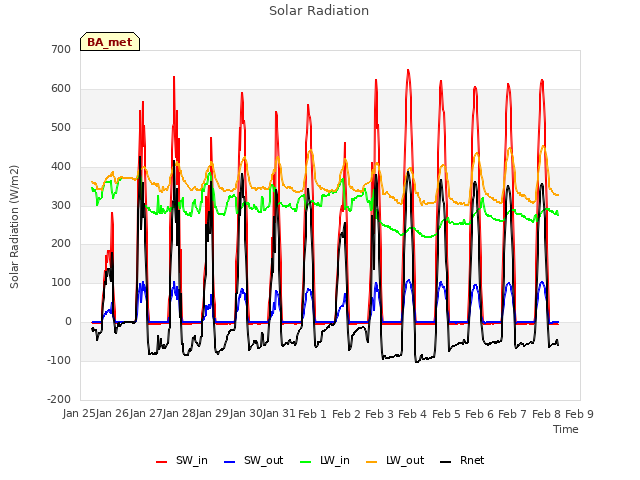Click the Feb 2 x-axis tick label
Image resolution: width=640 pixels, height=480 pixels.
pyautogui.click(x=346, y=414)
